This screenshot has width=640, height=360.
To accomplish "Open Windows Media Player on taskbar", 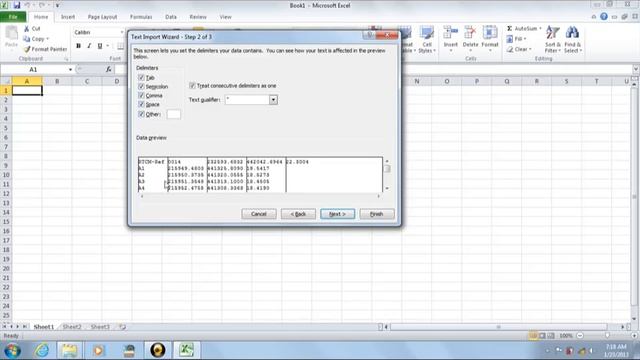I will tap(98, 350).
